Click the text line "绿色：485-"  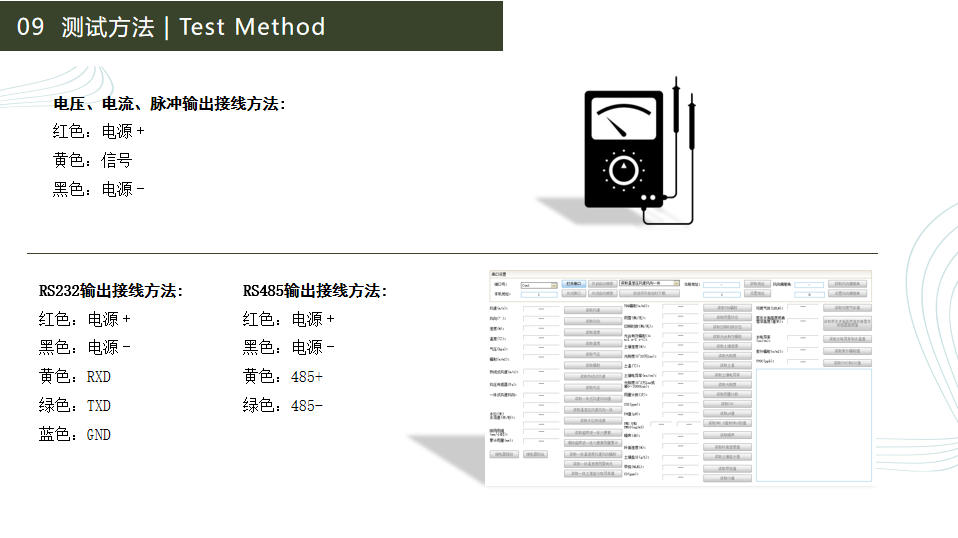click(283, 406)
